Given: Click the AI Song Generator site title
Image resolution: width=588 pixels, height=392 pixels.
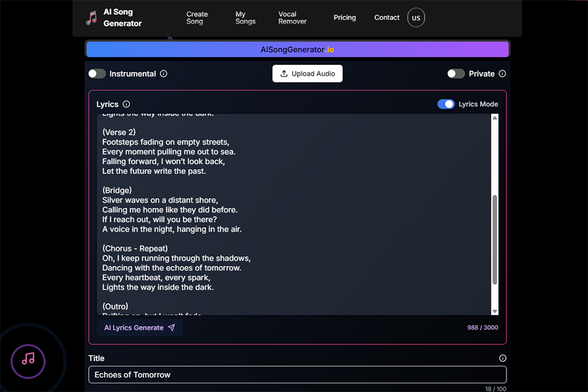Looking at the screenshot, I should point(123,18).
